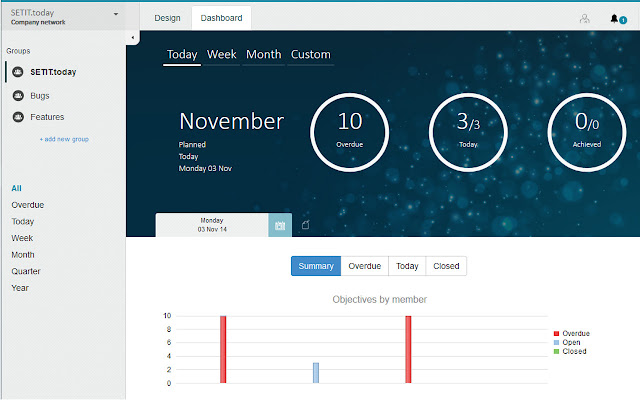The width and height of the screenshot is (640, 400).
Task: Switch chart to Closed view
Action: [x=446, y=266]
